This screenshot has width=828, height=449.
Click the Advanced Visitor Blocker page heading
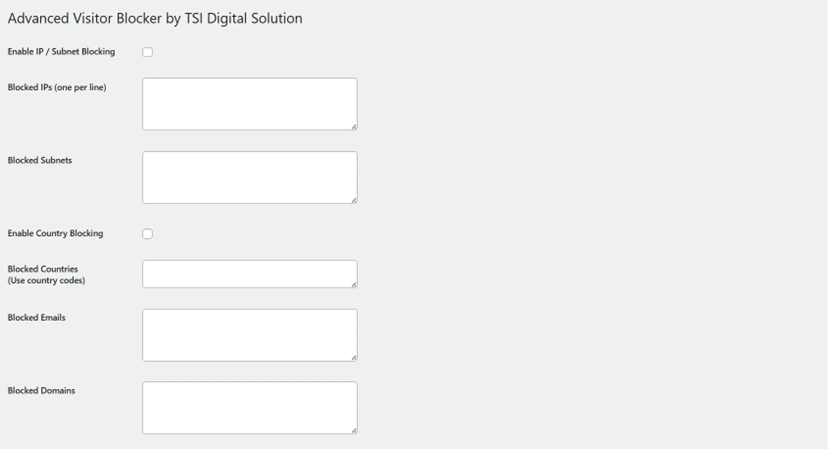pos(155,18)
